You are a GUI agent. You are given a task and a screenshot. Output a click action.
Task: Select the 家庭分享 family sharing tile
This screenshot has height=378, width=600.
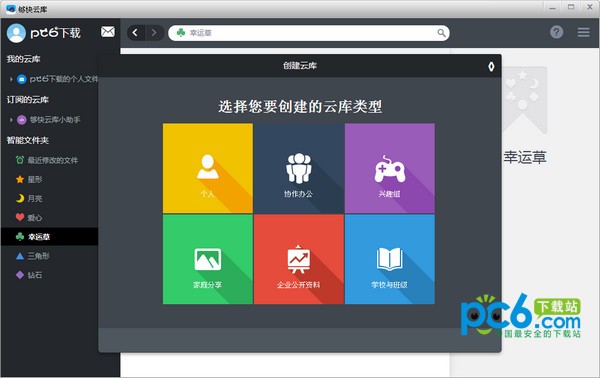coord(208,259)
